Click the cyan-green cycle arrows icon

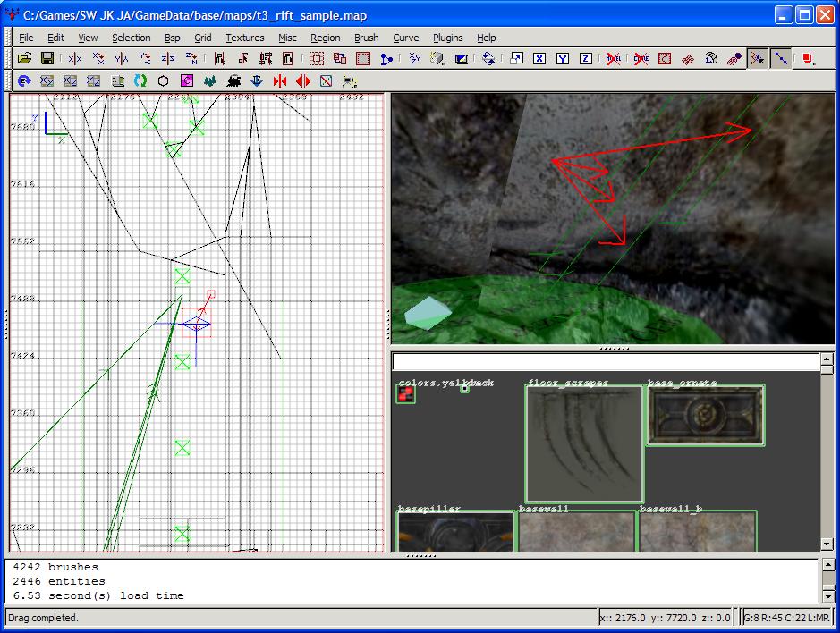tap(140, 80)
